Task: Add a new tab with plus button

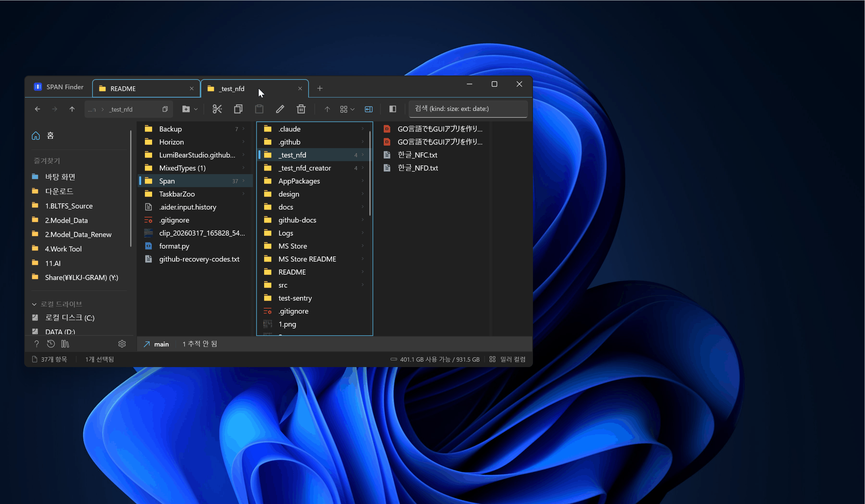Action: (320, 89)
